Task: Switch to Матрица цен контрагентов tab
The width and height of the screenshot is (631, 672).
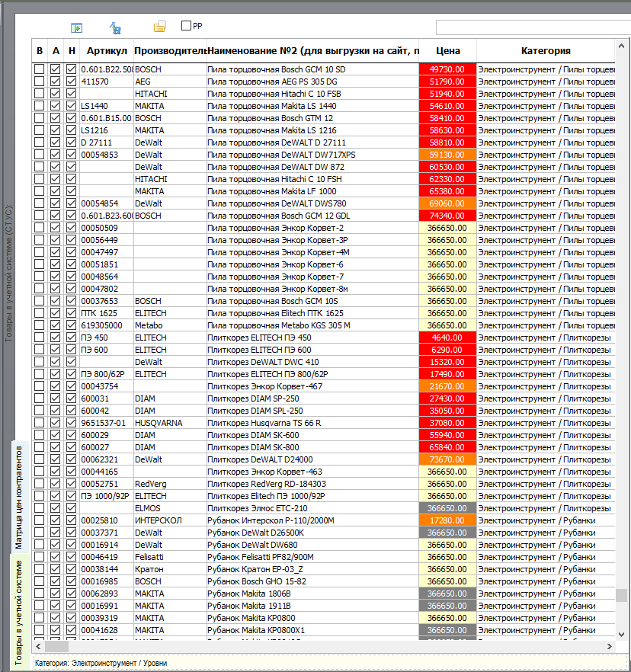Action: pos(19,497)
